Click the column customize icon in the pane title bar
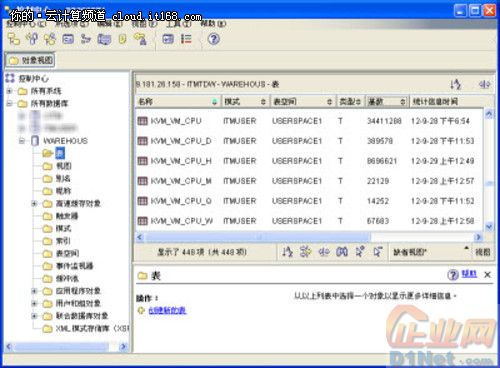500x368 pixels. click(x=484, y=84)
